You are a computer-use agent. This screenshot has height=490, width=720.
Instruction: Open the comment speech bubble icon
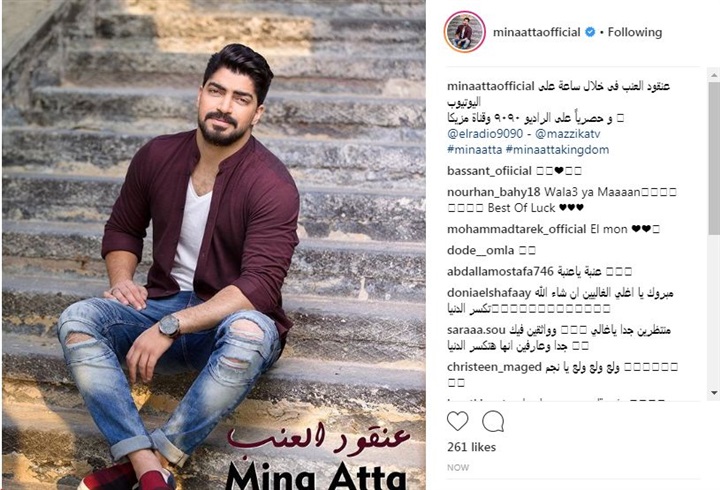pyautogui.click(x=493, y=421)
